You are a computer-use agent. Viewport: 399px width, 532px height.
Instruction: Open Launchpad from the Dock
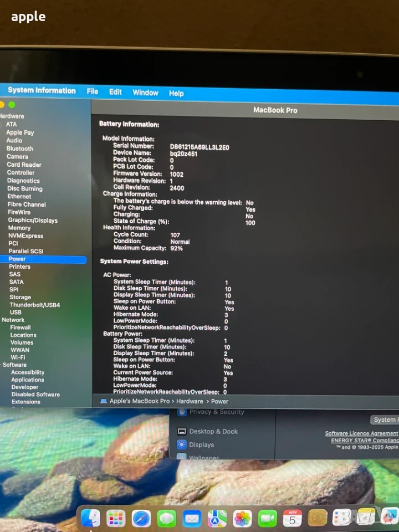click(116, 518)
